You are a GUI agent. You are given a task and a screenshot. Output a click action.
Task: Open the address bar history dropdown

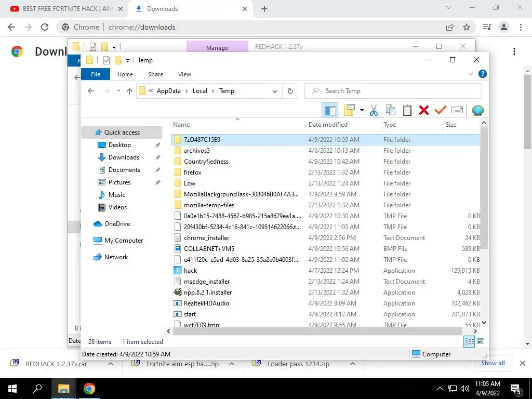[x=275, y=91]
